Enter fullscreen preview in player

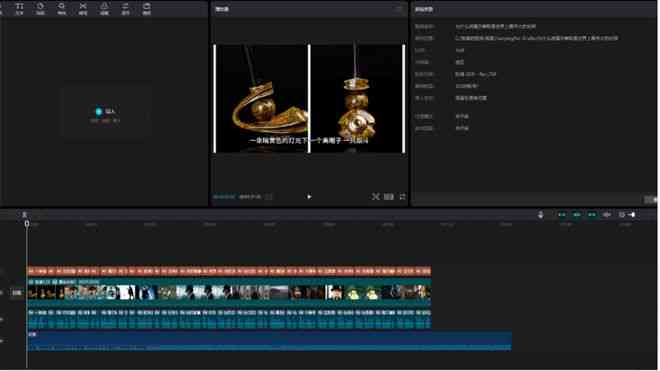(402, 197)
